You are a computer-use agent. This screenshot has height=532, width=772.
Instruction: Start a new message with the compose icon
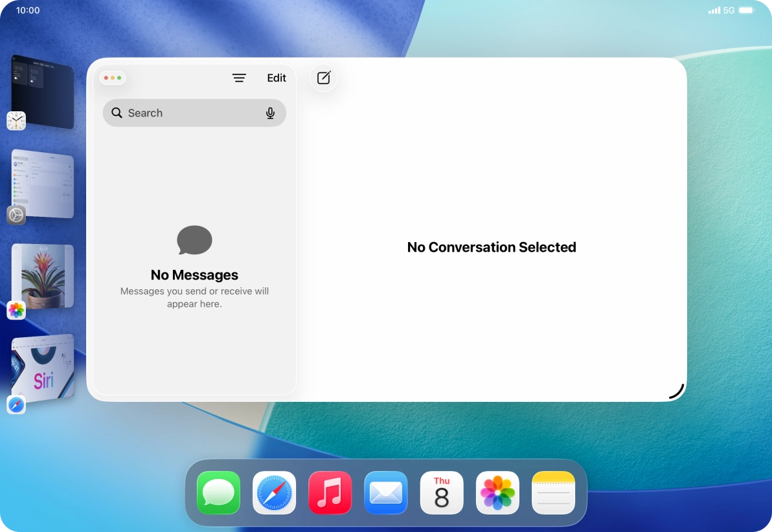323,78
